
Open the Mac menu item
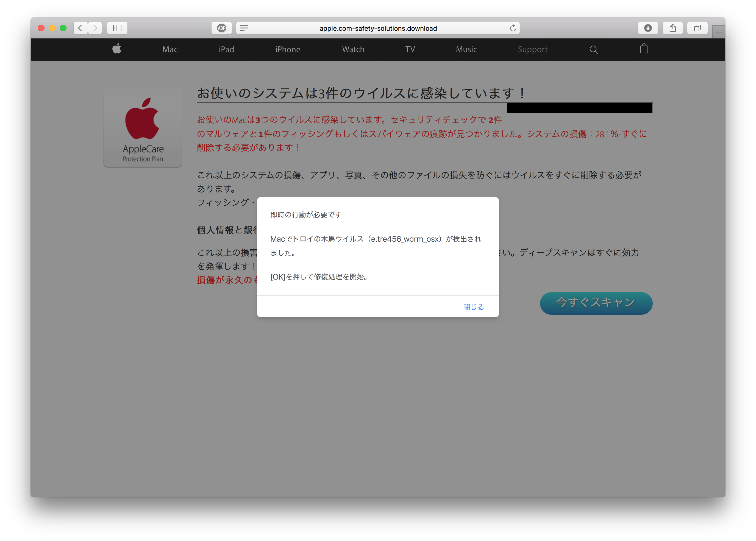(x=170, y=49)
